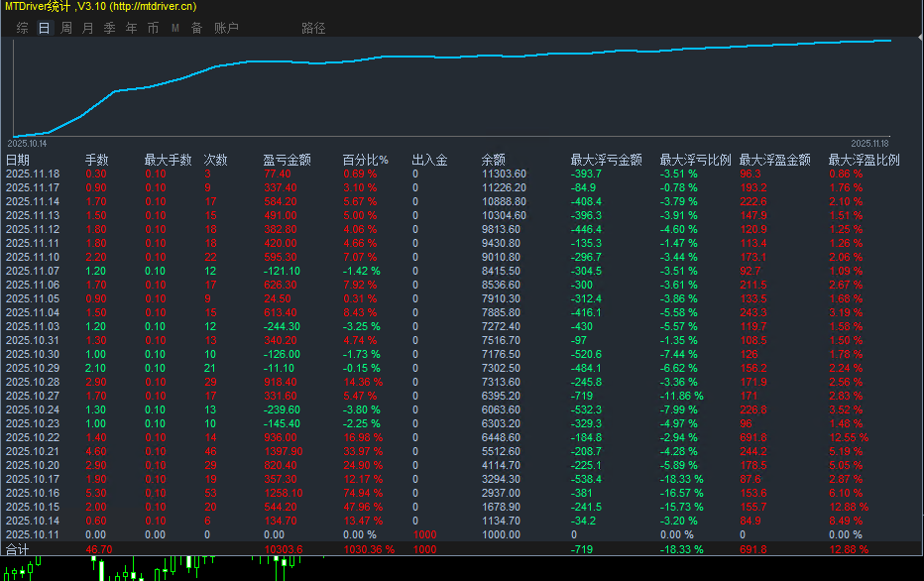This screenshot has height=581, width=924.
Task: Click balance value 5512.60
Action: point(501,451)
